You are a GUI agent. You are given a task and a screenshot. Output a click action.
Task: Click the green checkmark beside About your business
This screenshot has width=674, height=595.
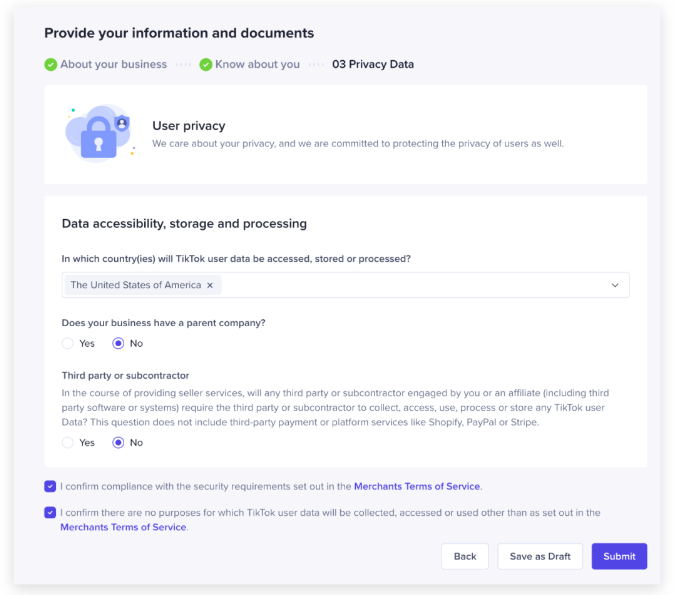[x=50, y=65]
